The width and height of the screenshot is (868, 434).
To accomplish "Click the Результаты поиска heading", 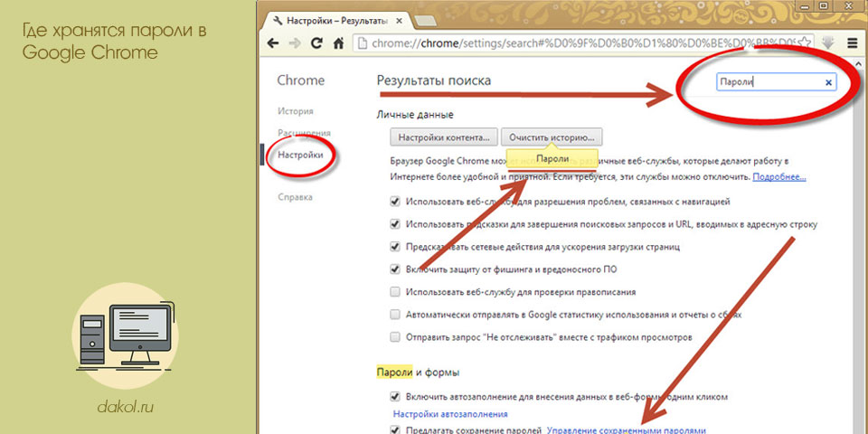I will point(433,80).
